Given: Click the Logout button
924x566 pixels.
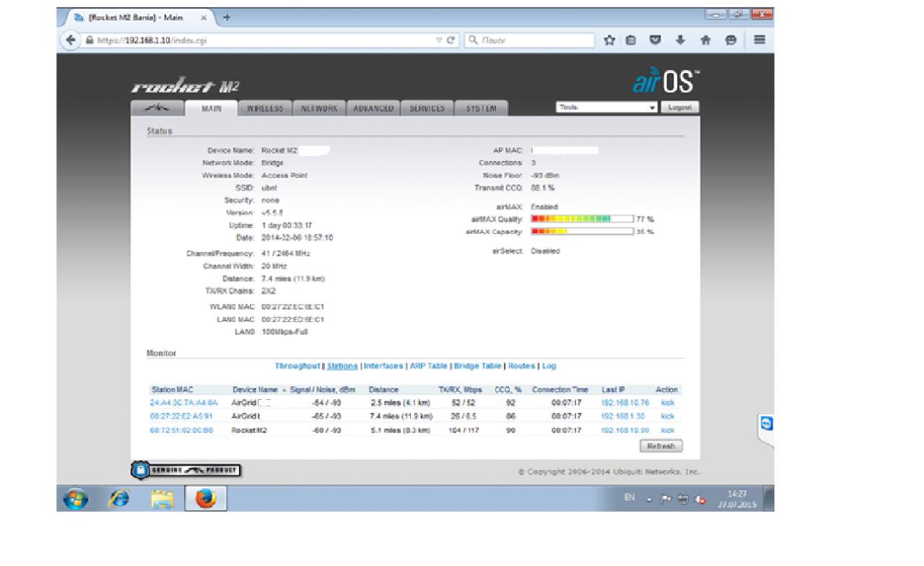Looking at the screenshot, I should pyautogui.click(x=680, y=108).
